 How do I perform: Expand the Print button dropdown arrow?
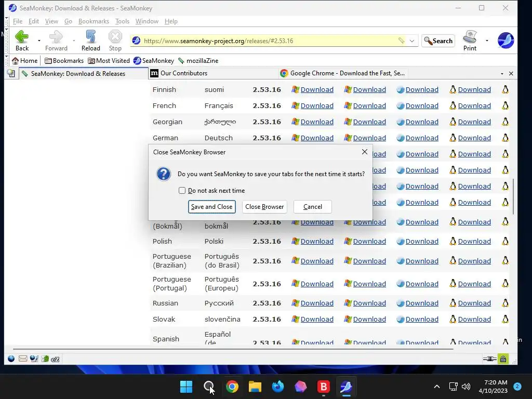(487, 41)
